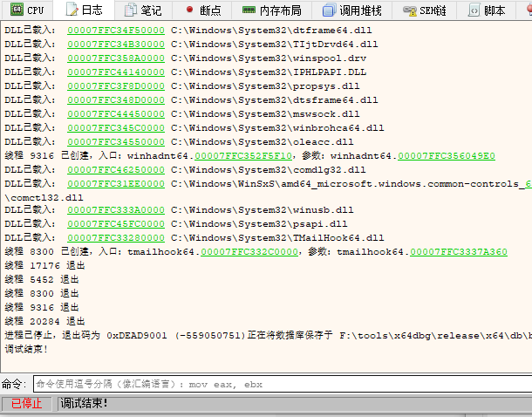Click the red 已停止 status indicator
The image size is (532, 417).
tap(26, 403)
